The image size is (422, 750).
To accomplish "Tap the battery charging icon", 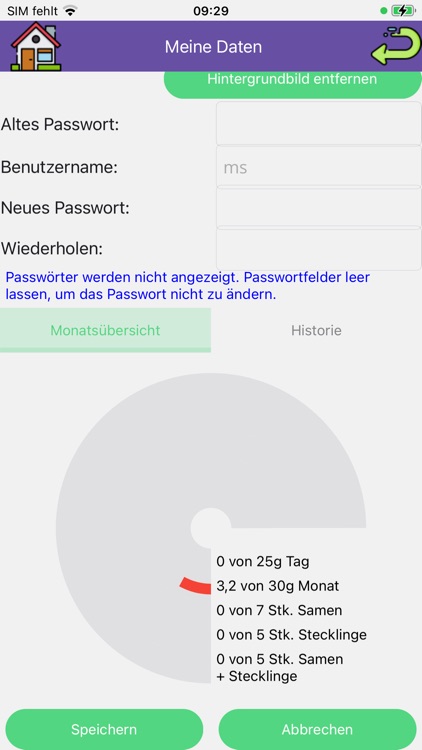I will [x=403, y=11].
